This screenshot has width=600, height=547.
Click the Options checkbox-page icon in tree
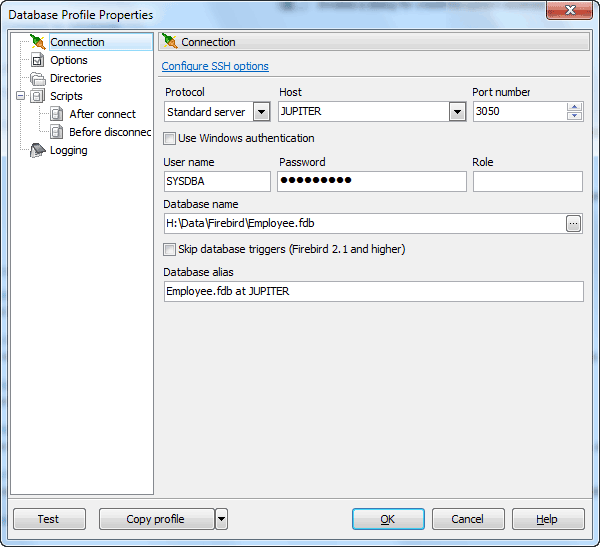click(38, 60)
